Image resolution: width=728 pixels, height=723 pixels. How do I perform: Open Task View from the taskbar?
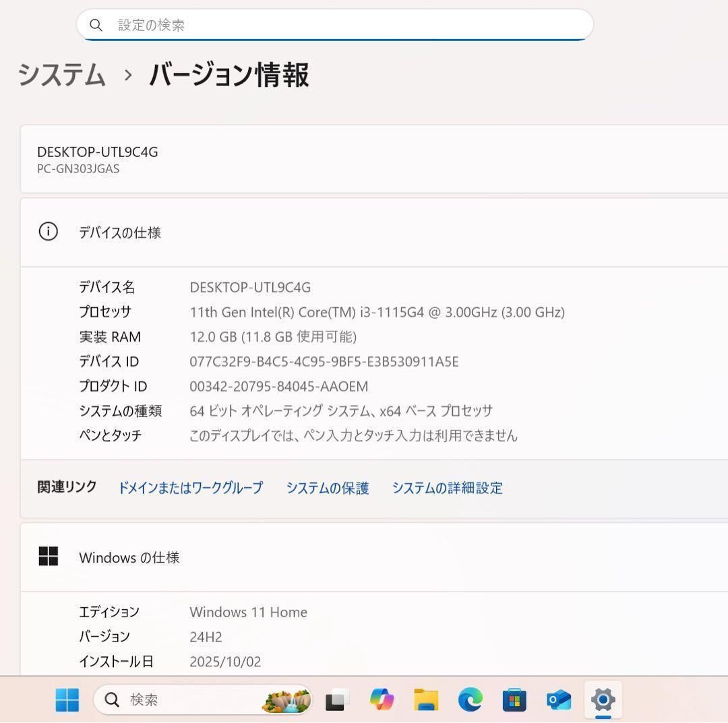[x=335, y=700]
